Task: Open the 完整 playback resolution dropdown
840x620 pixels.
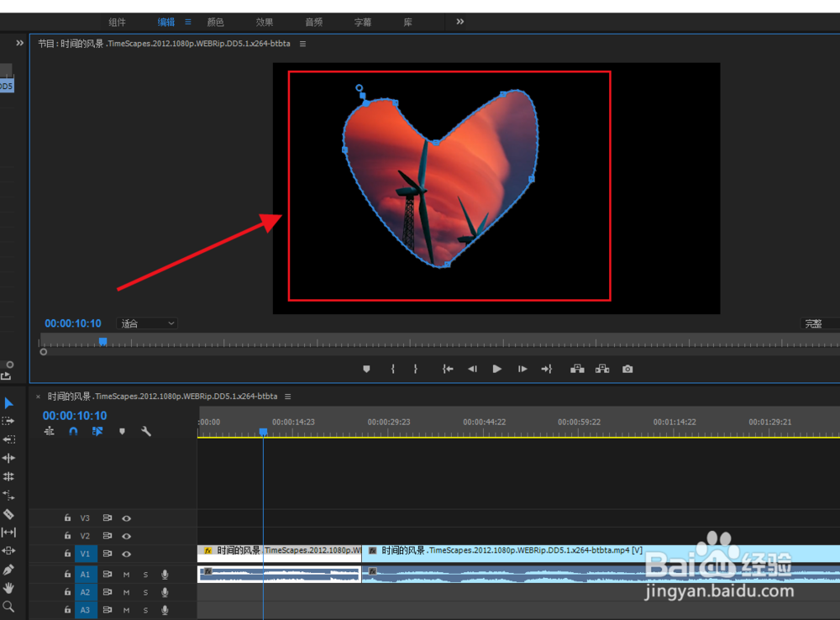Action: [x=820, y=323]
